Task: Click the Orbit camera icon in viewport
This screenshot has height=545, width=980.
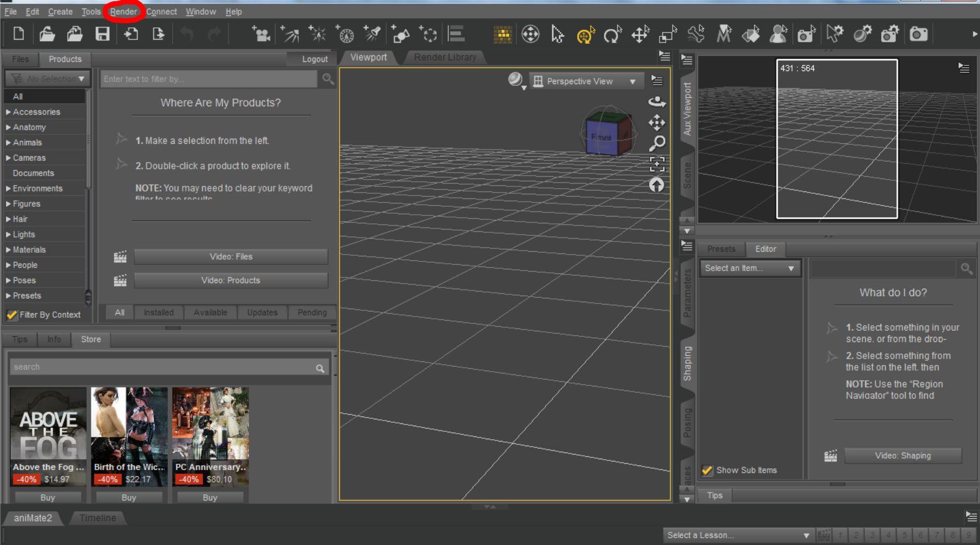Action: (657, 102)
